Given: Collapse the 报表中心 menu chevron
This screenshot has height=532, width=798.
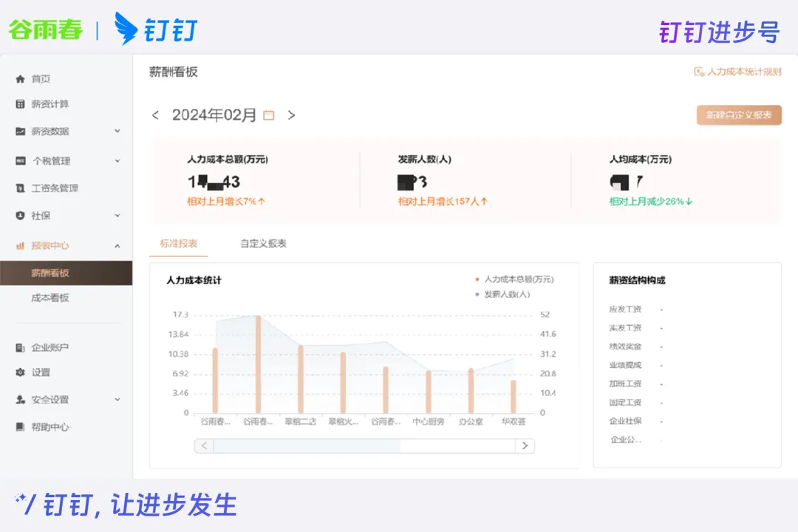Looking at the screenshot, I should tap(117, 246).
